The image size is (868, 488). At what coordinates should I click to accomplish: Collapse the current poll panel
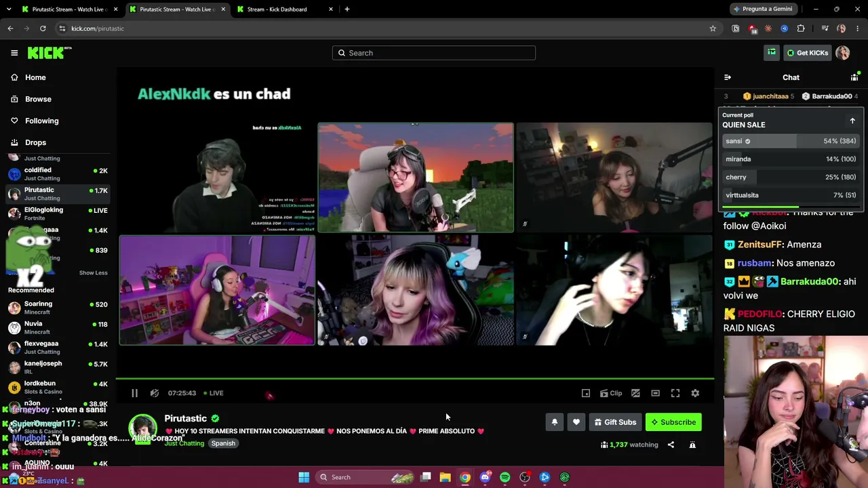click(852, 121)
